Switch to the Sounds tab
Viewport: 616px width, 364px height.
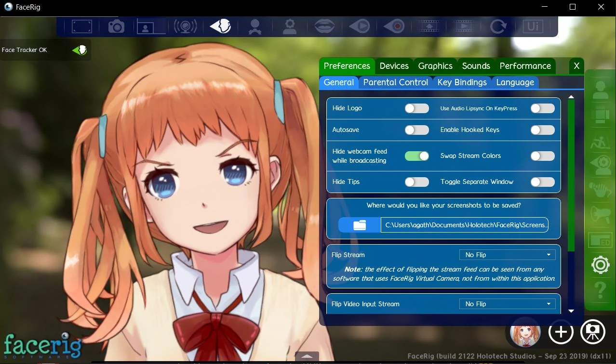pyautogui.click(x=476, y=66)
